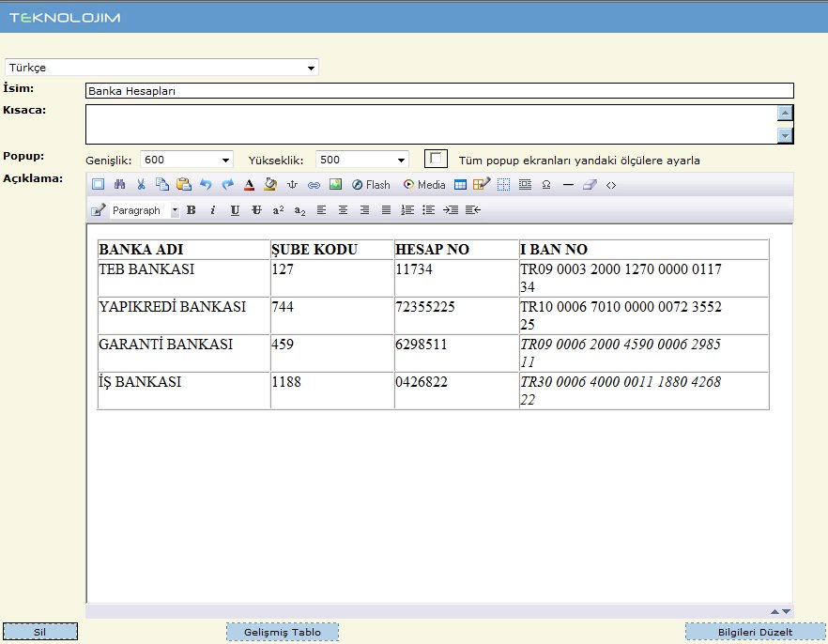Justify the text
828x644 pixels.
click(x=387, y=210)
